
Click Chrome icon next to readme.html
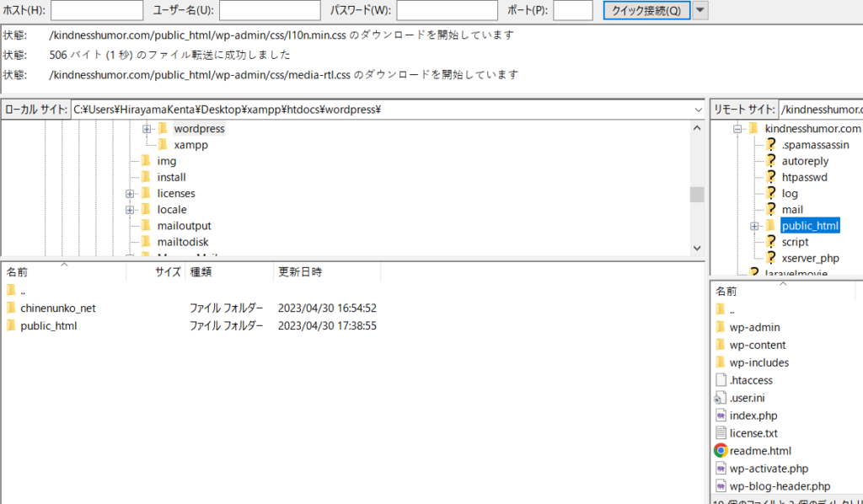[721, 451]
